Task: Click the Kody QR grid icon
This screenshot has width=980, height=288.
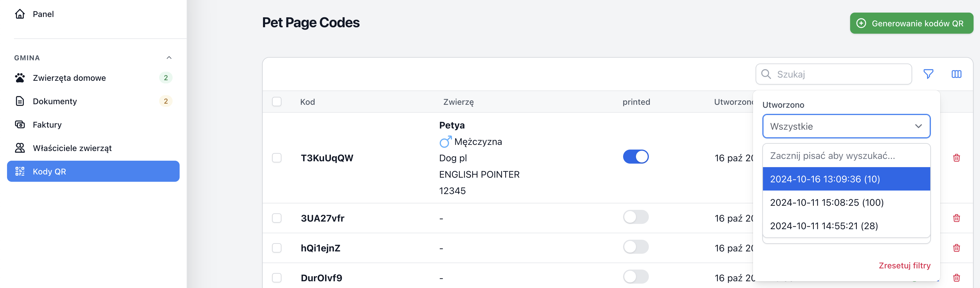Action: [20, 171]
